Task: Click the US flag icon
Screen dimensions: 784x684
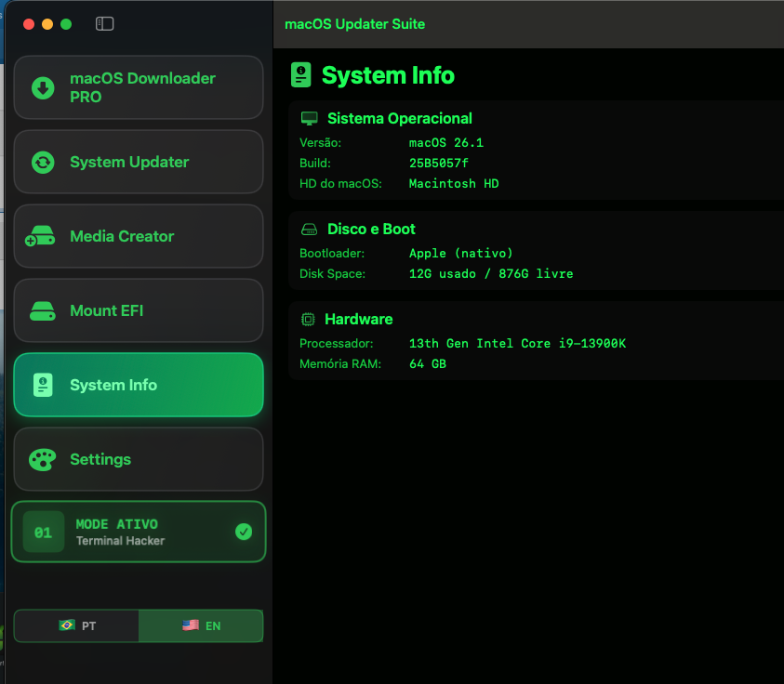Action: click(191, 625)
